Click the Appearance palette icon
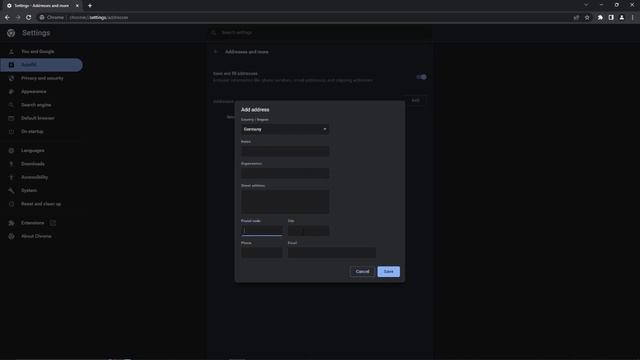640x360 pixels. pyautogui.click(x=11, y=92)
